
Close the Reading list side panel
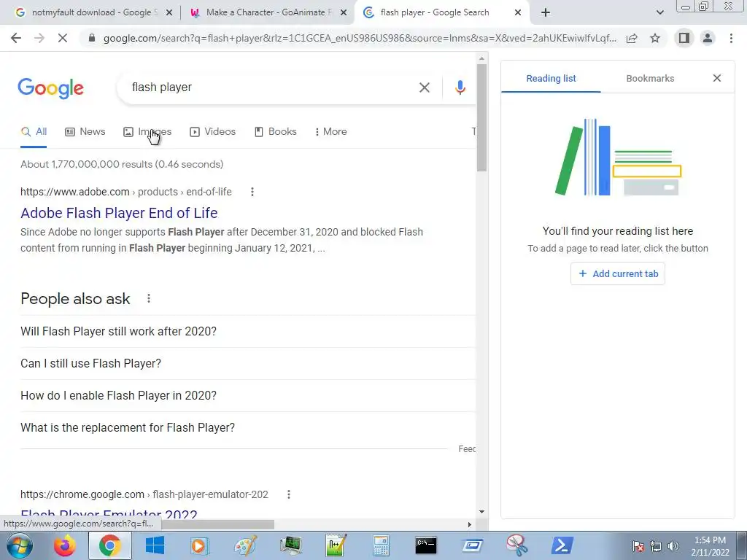click(x=716, y=78)
